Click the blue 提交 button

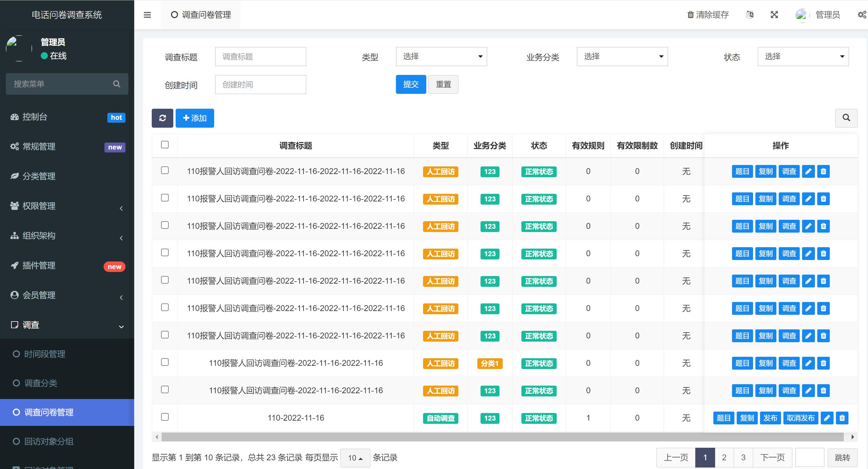tap(411, 85)
